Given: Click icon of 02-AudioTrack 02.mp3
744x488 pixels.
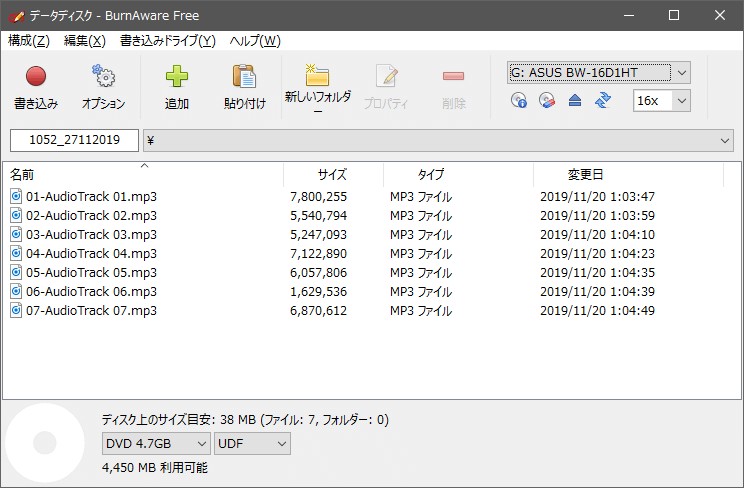Looking at the screenshot, I should pyautogui.click(x=16, y=215).
